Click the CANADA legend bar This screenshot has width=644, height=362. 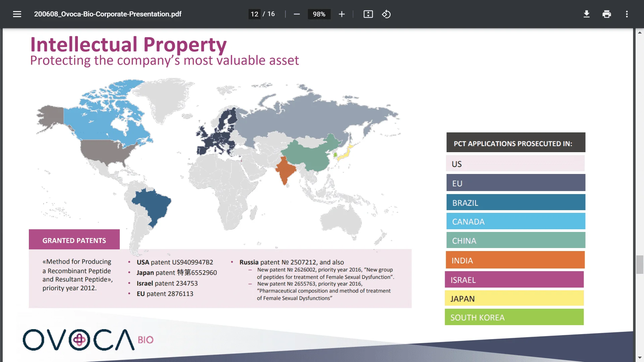pos(516,221)
